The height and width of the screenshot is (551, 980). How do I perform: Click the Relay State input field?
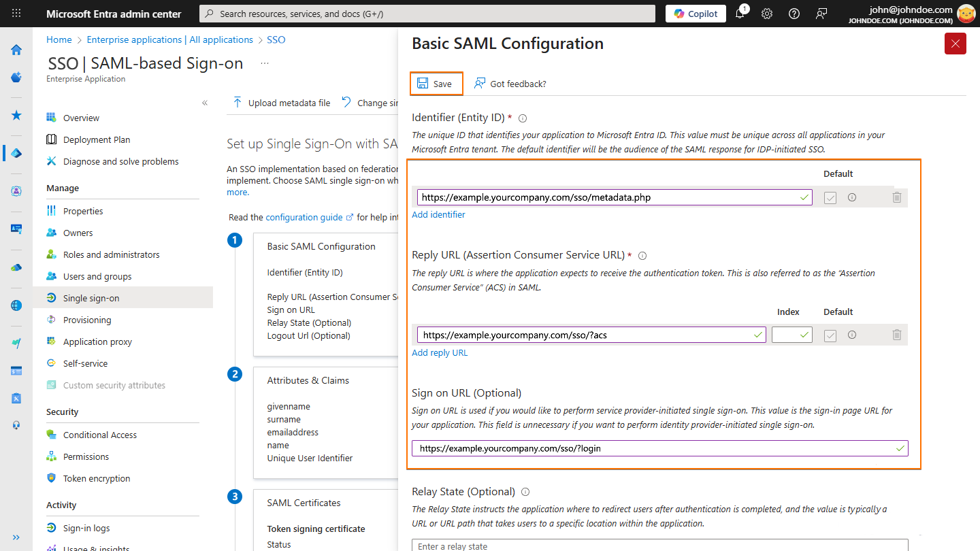click(659, 546)
